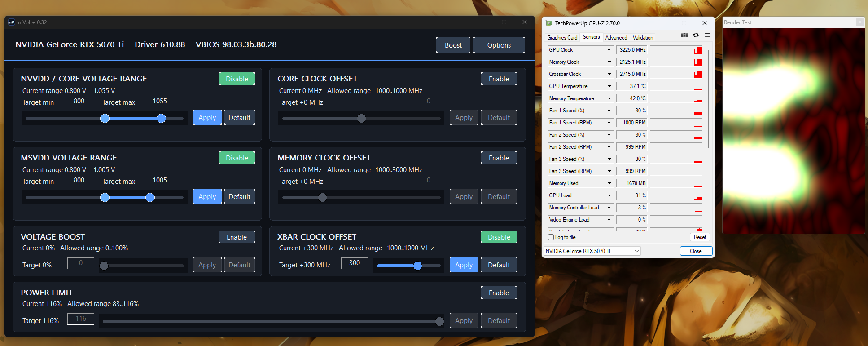
Task: Open the Crossbar Clock sensor dropdown
Action: pos(609,74)
